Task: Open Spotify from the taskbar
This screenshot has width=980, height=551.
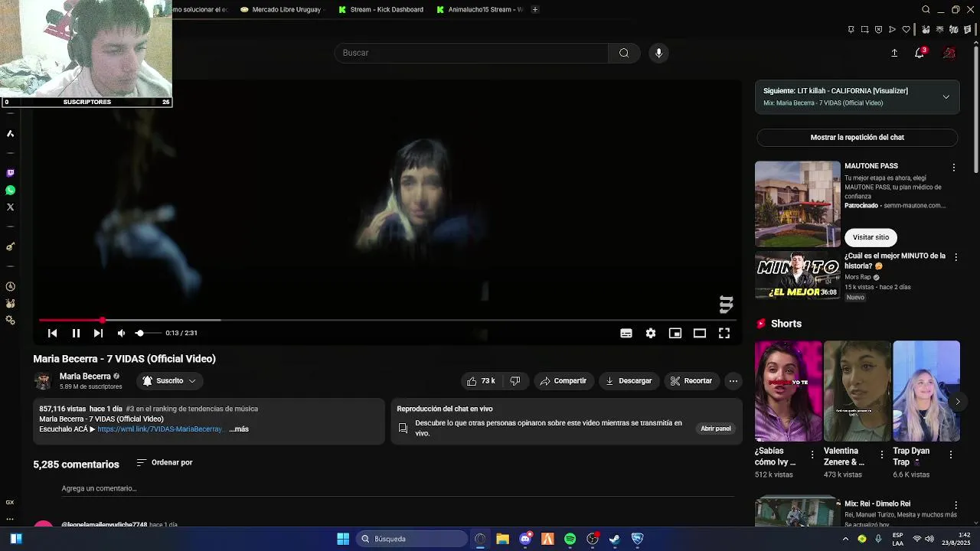Action: pyautogui.click(x=570, y=539)
